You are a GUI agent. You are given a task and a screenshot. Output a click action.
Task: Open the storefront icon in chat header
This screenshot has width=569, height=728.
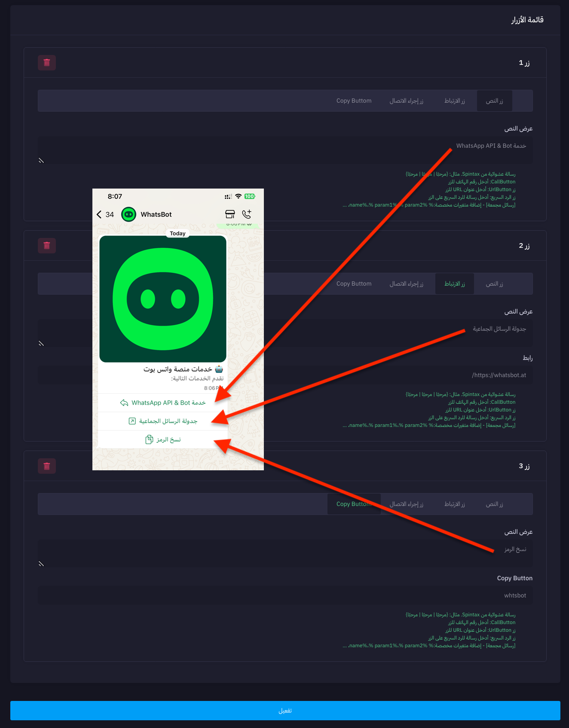tap(230, 214)
